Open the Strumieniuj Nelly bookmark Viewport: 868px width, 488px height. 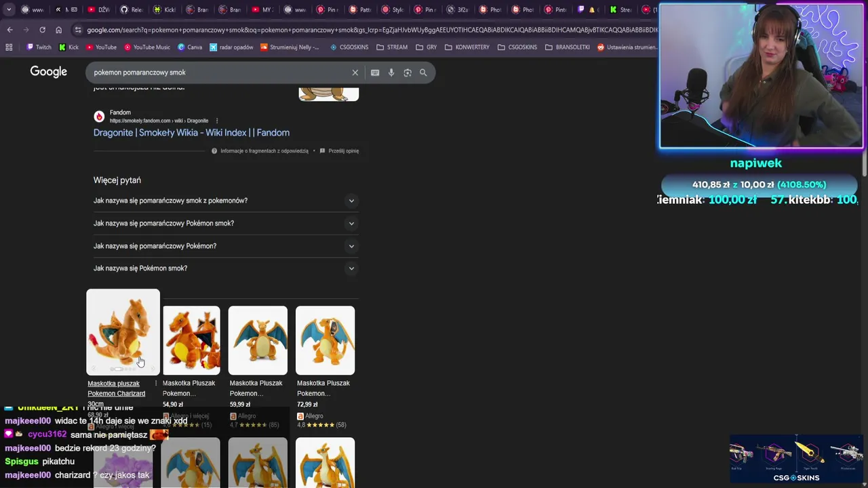pos(290,47)
